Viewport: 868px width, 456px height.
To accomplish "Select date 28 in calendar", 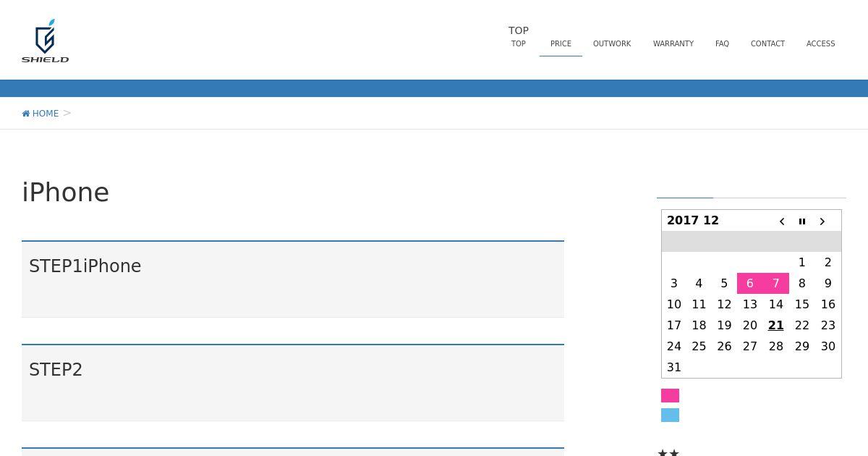I will coord(776,346).
